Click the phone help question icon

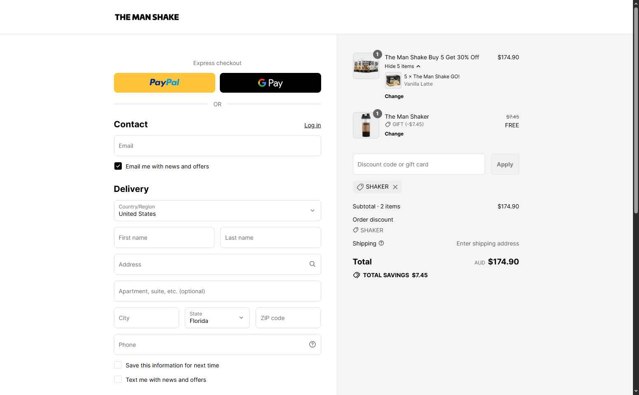coord(312,344)
